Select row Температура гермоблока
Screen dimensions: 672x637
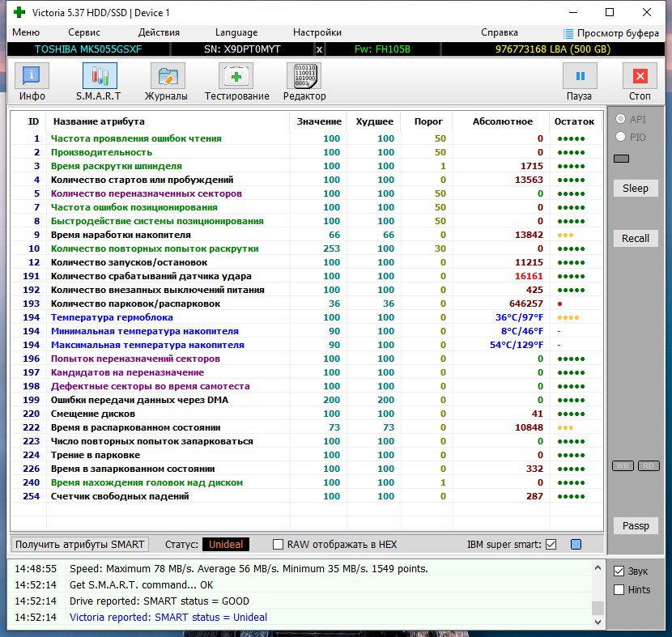[x=306, y=317]
